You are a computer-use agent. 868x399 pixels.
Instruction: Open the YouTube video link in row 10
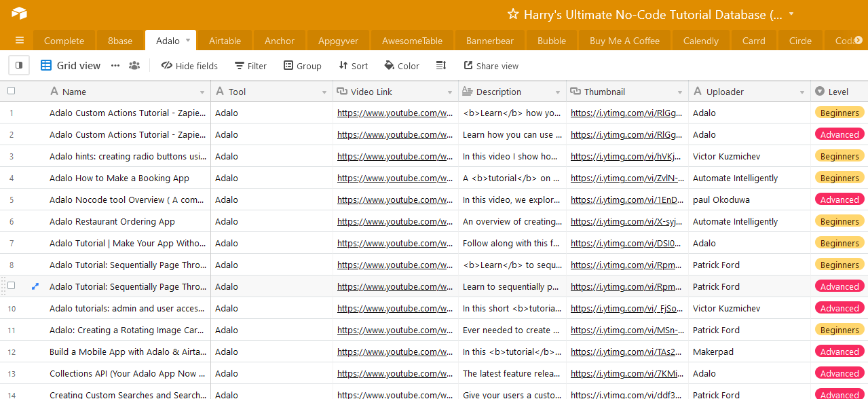(x=395, y=308)
